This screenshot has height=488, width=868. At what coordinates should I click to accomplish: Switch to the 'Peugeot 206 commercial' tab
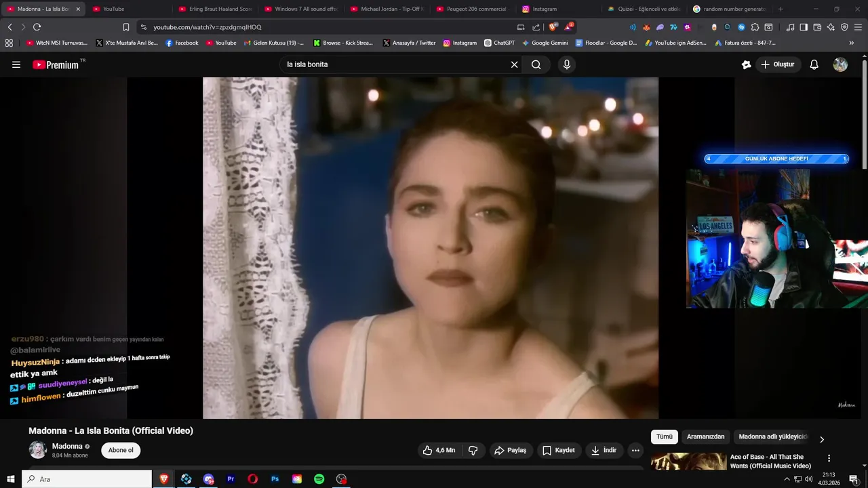pos(473,9)
